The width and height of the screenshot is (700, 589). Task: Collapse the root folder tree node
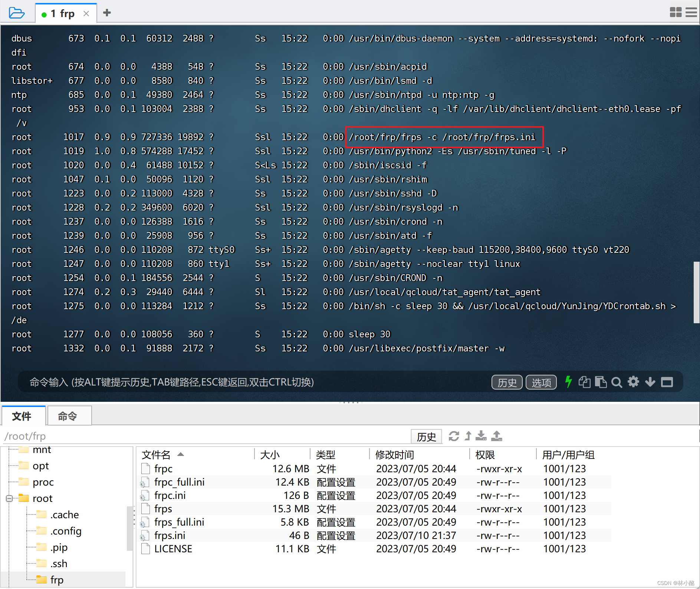[x=9, y=499]
